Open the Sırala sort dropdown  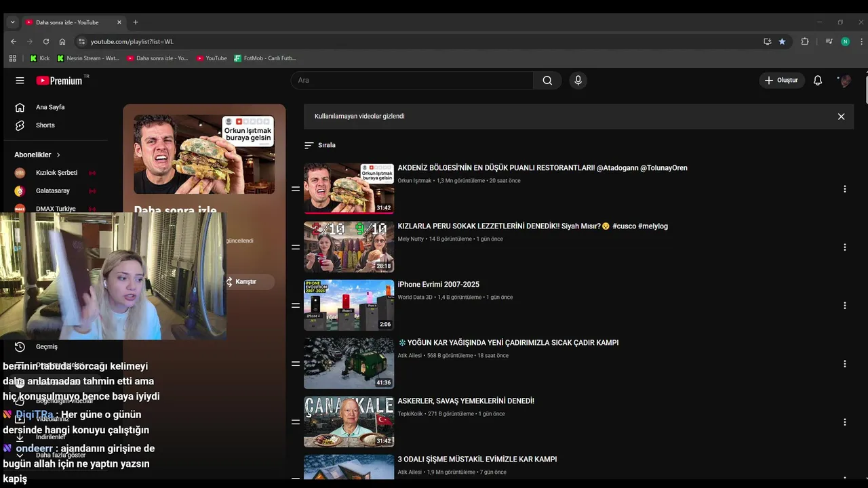coord(320,145)
